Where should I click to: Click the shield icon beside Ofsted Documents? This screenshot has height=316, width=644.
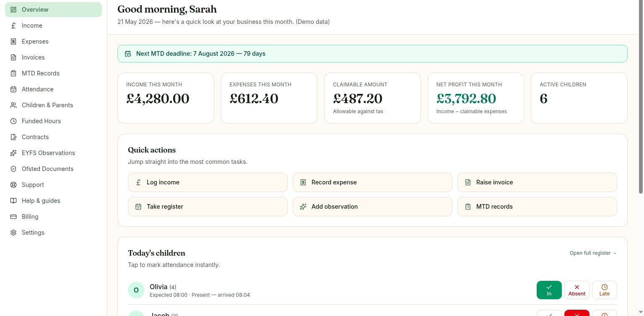[13, 169]
